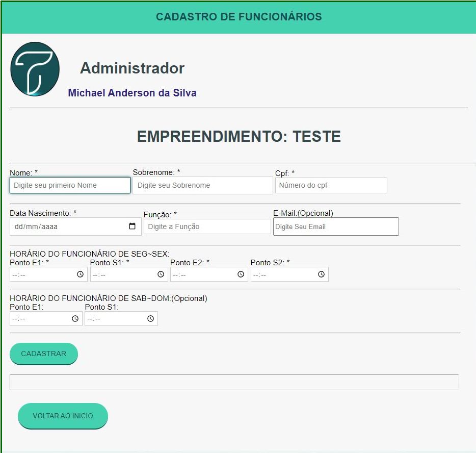Image resolution: width=476 pixels, height=453 pixels.
Task: Click the CADASTRO DE FUNCIONÁRIOS header bar
Action: point(239,17)
